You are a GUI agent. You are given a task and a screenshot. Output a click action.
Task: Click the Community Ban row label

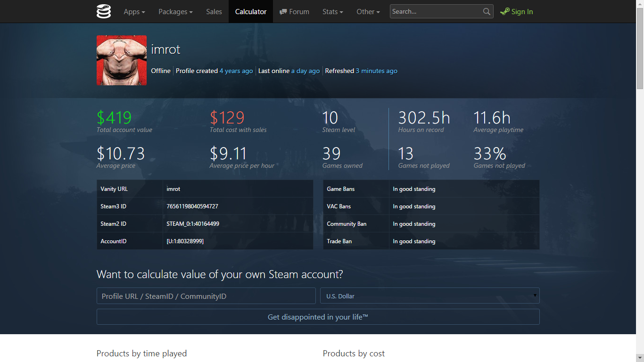347,224
